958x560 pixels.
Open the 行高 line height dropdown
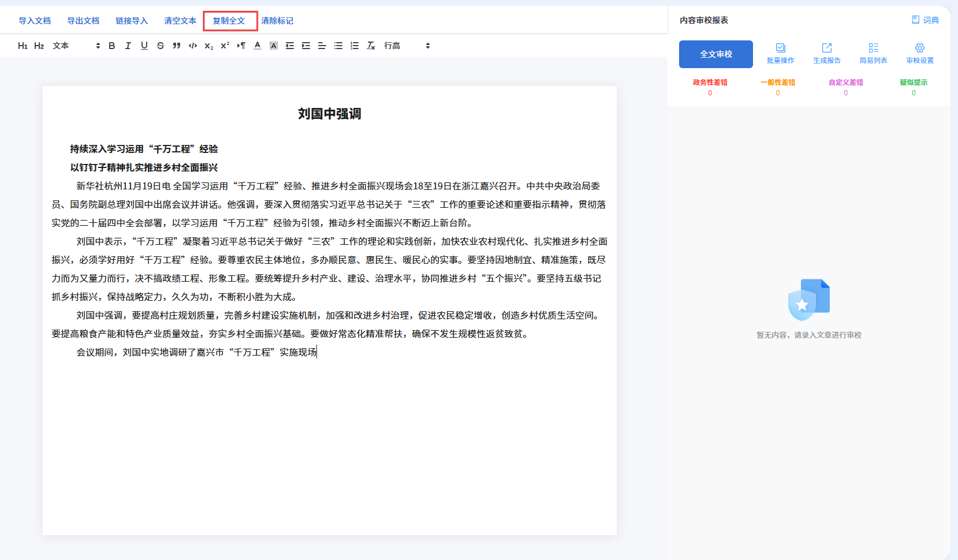[407, 46]
